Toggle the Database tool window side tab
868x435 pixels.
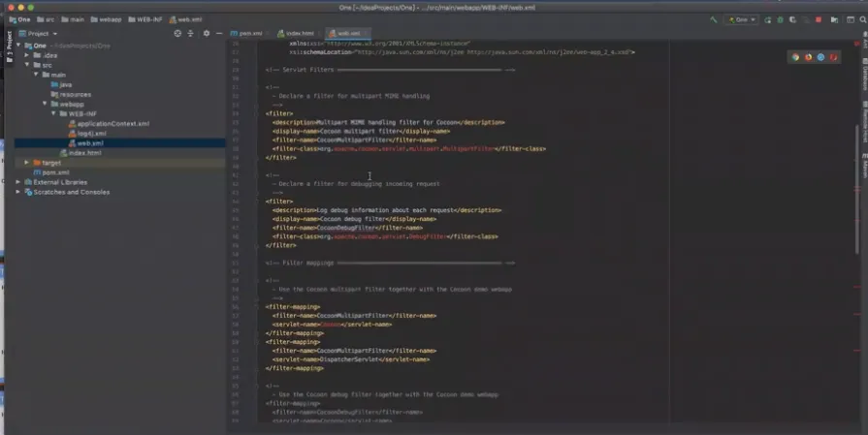pyautogui.click(x=864, y=74)
